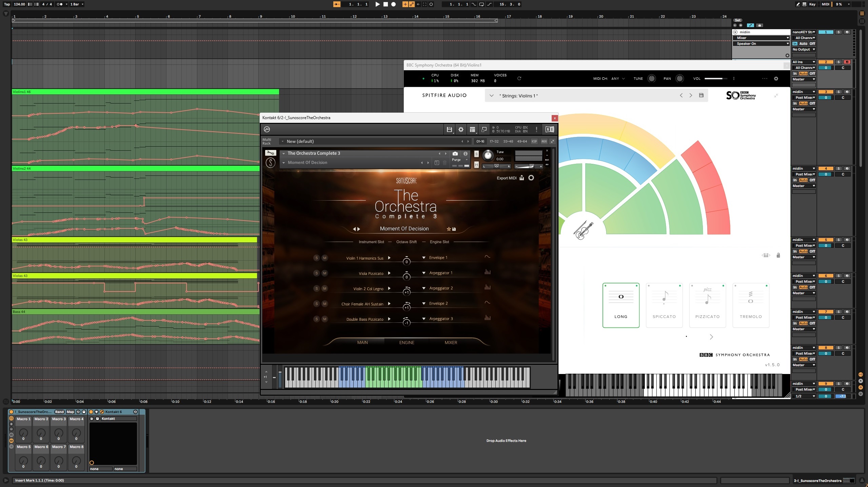Open the Spitfire plugin settings gear

[x=776, y=78]
